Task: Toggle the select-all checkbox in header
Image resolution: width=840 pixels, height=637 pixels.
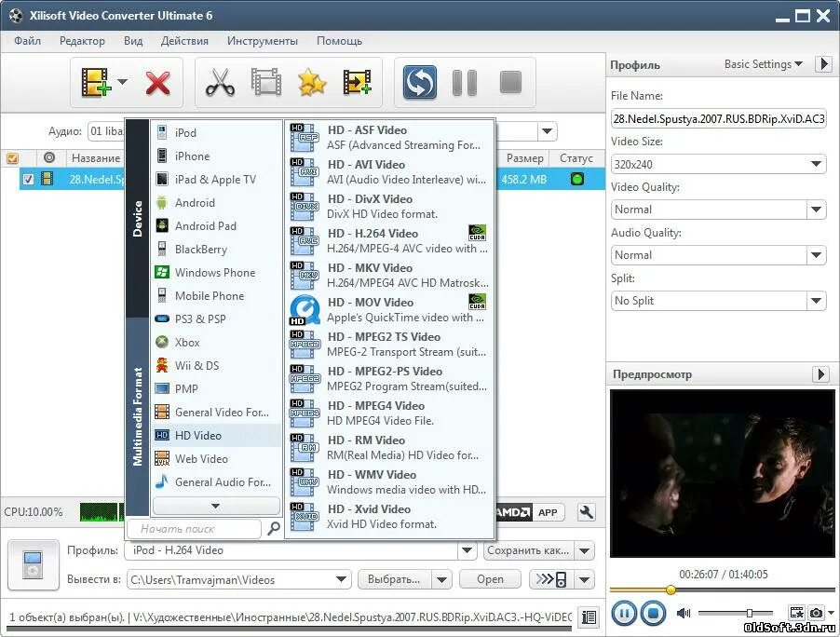Action: (x=12, y=158)
